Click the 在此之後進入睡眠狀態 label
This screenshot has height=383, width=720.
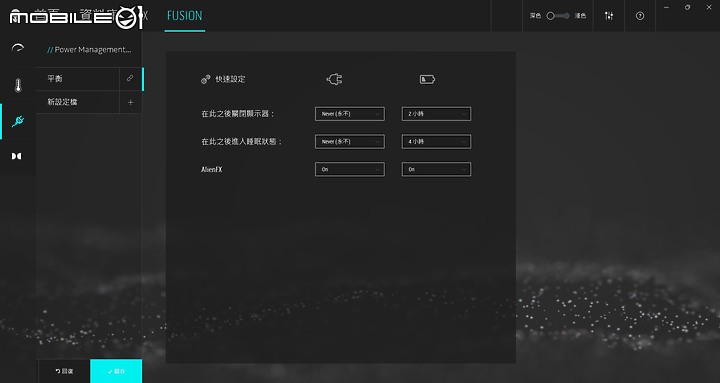[x=242, y=141]
